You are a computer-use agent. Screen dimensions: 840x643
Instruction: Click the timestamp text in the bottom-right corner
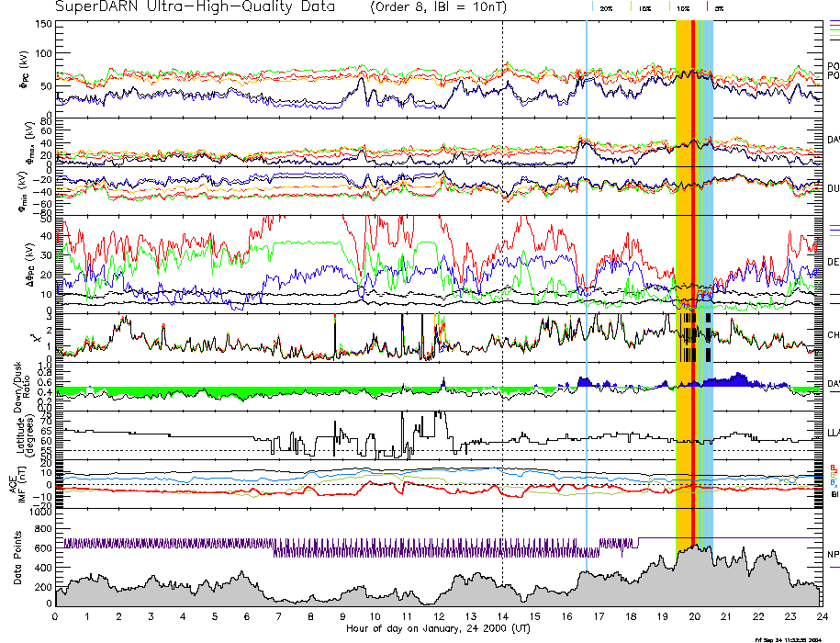click(788, 639)
